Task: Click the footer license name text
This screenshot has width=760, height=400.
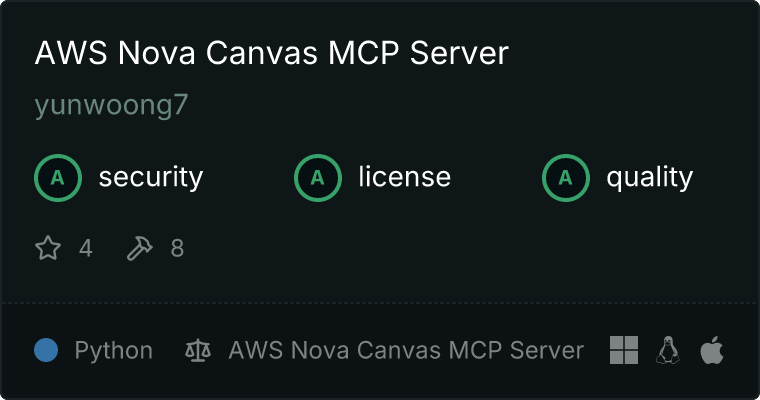Action: (x=406, y=350)
